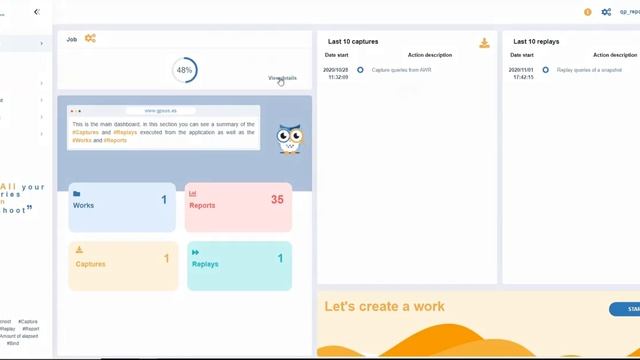Open the Captures card
The image size is (640, 360).
point(123,266)
